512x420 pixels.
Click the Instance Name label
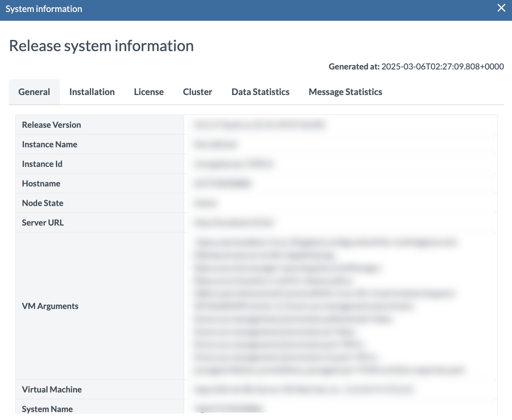pos(50,145)
